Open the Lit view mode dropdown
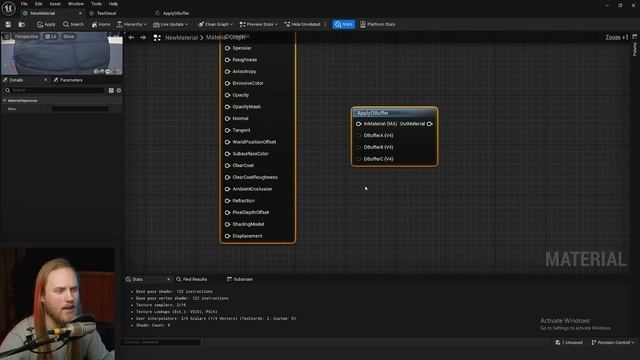The width and height of the screenshot is (640, 360). (x=51, y=37)
